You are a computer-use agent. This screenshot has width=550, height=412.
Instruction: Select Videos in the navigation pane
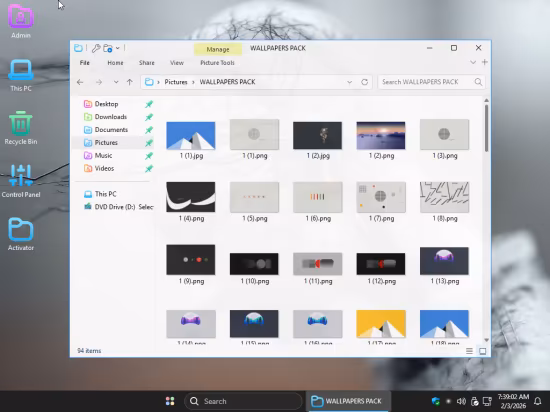pos(104,168)
